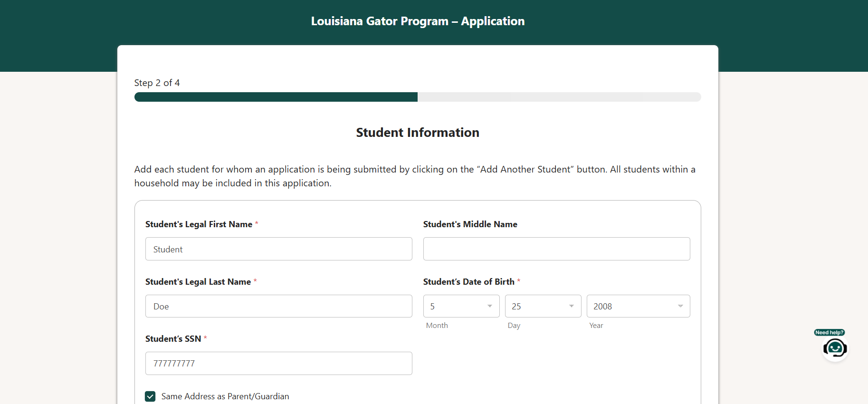Open the birth Month dropdown

(461, 306)
